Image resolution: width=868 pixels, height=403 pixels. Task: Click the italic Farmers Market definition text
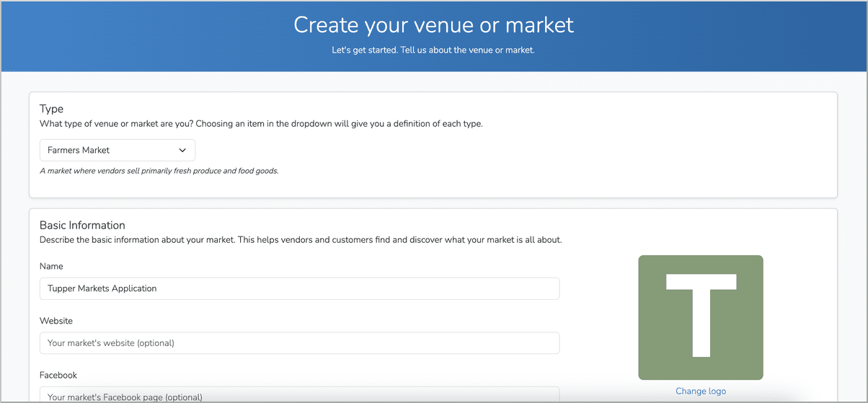pos(159,171)
